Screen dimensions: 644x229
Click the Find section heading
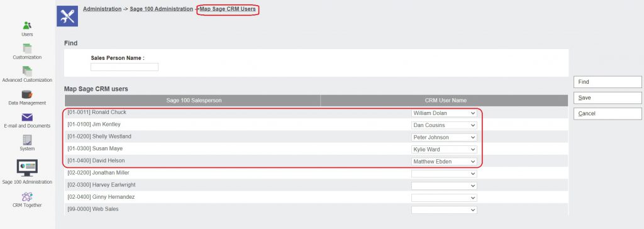pyautogui.click(x=70, y=43)
